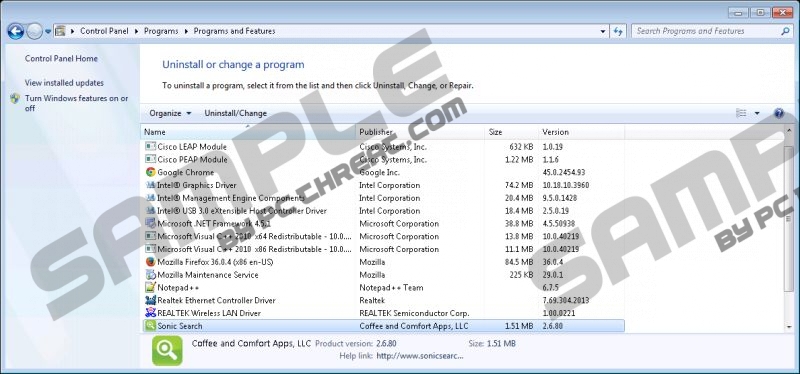Sort by the Size column header

tap(511, 132)
